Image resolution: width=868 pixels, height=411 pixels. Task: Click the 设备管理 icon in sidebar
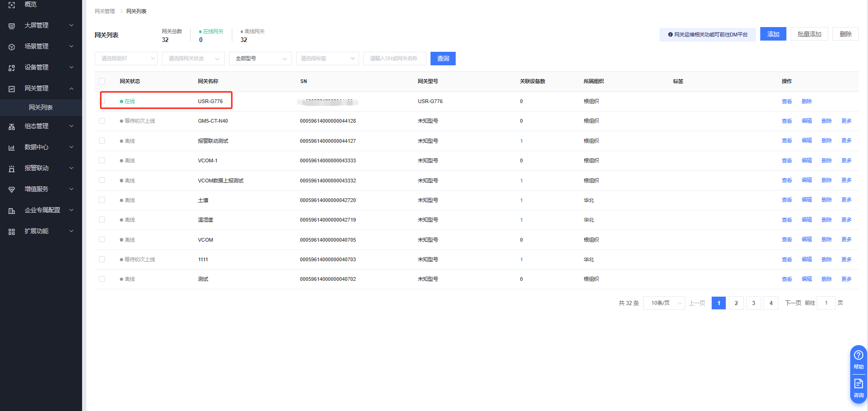click(12, 68)
